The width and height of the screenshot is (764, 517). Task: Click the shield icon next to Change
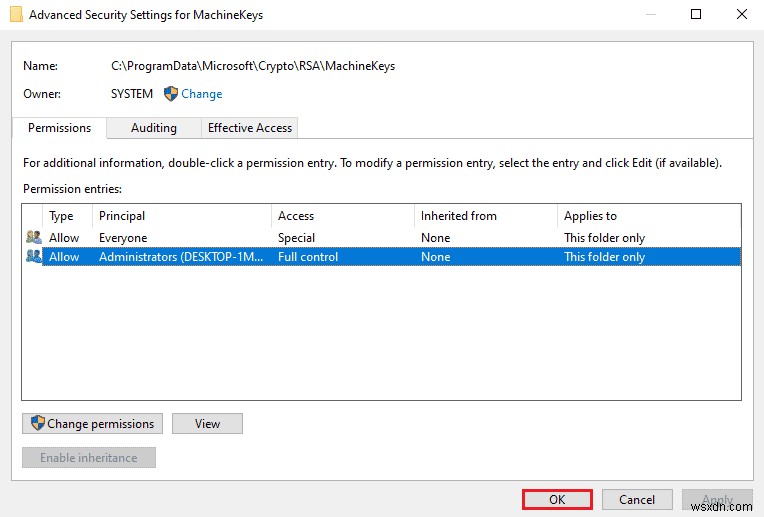(x=171, y=94)
